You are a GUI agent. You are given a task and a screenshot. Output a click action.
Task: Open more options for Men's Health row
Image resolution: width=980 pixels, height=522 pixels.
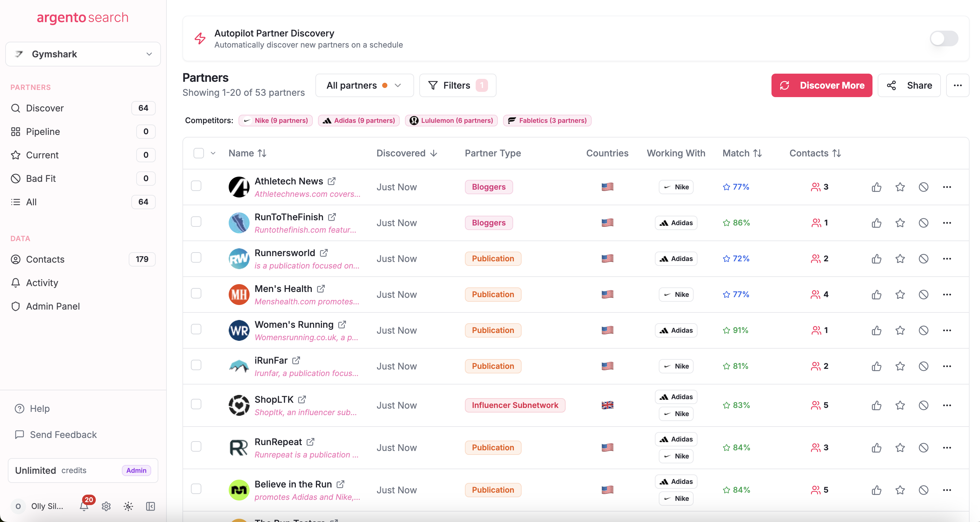(947, 295)
